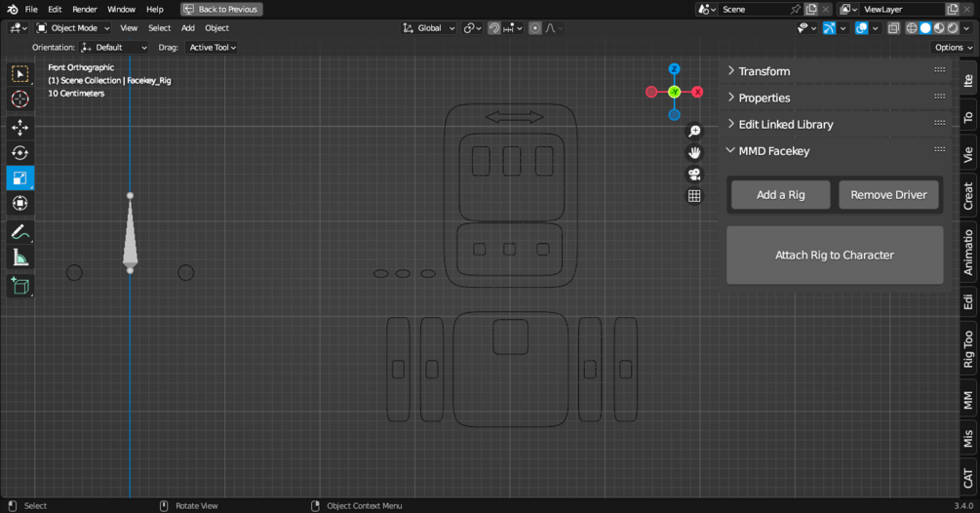Toggle proportional editing button
The image size is (980, 513).
pyautogui.click(x=535, y=28)
